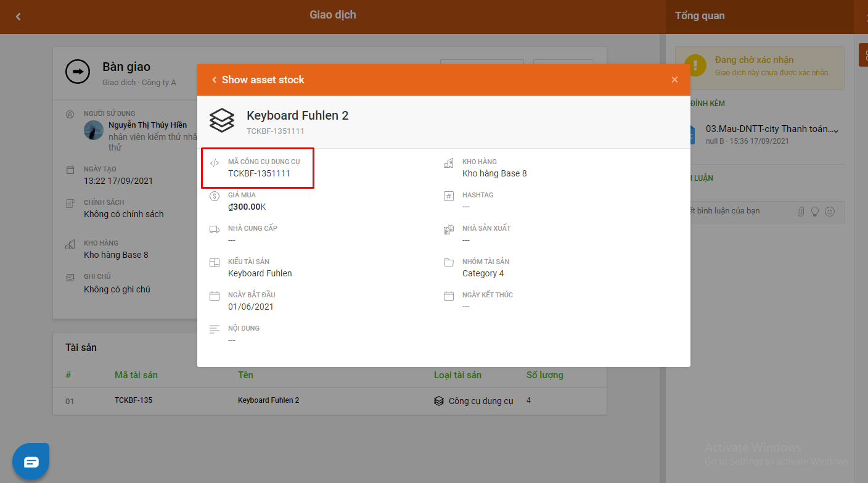Screen dimensions: 868x483
Task: Click the calendar icon beside Ngày bắt đầu
Action: (x=215, y=296)
